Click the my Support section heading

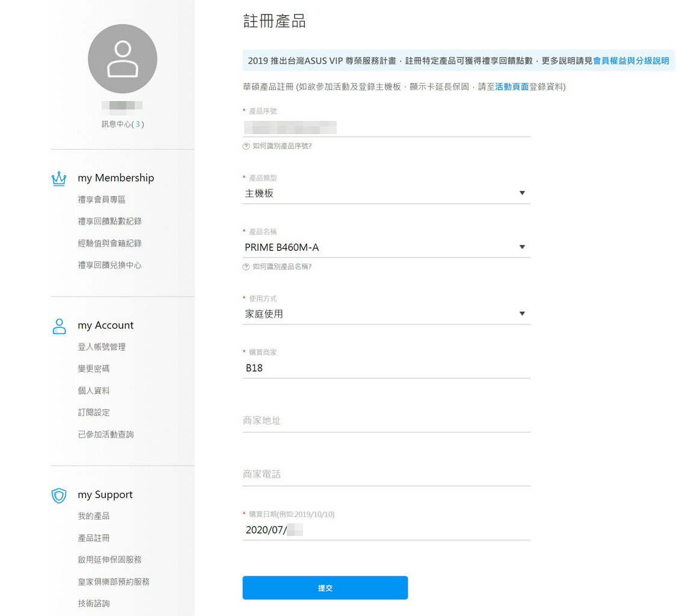(105, 494)
